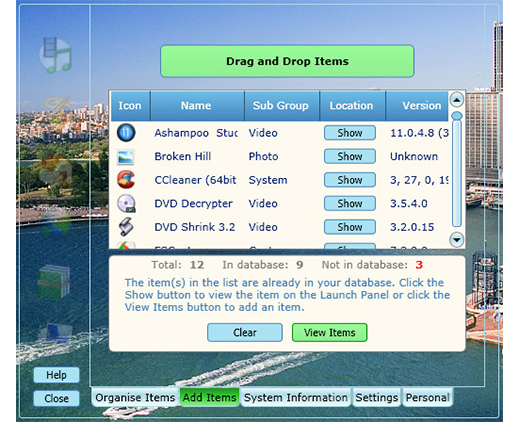Open the Personal tab
Viewport: 519px width, 422px height.
click(x=428, y=397)
